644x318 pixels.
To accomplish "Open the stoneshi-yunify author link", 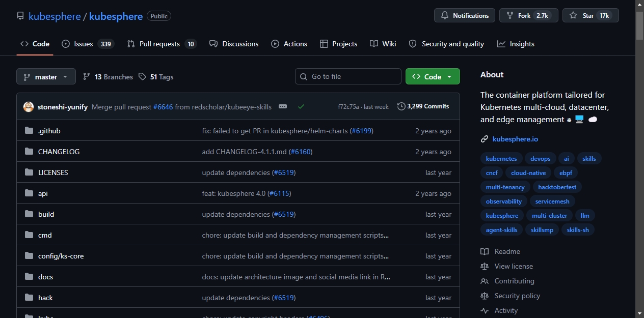I will pyautogui.click(x=63, y=107).
